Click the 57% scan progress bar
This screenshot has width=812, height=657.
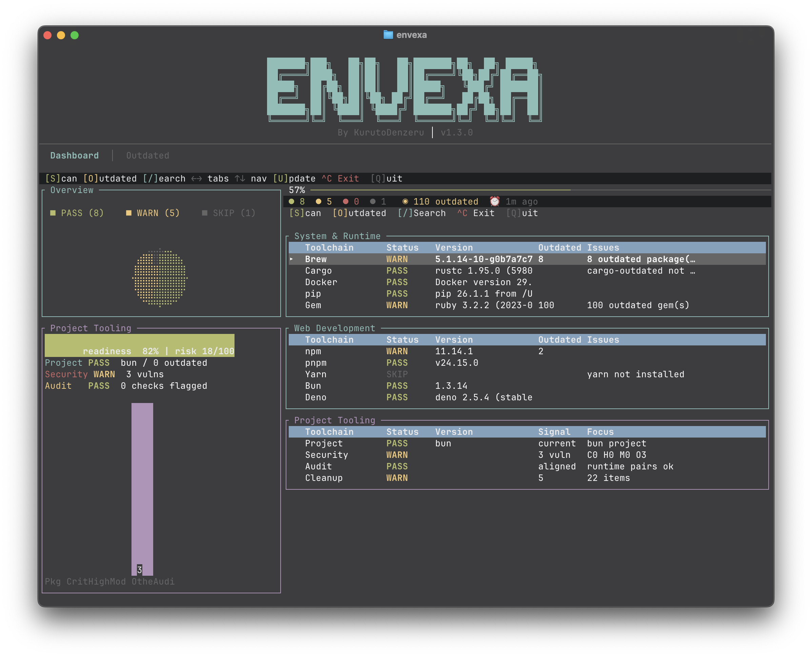pyautogui.click(x=541, y=190)
